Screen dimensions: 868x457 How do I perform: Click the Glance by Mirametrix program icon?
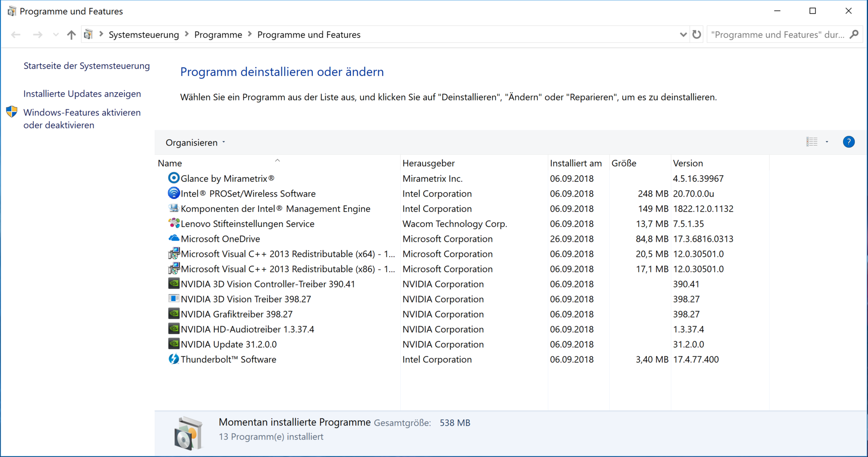click(174, 178)
